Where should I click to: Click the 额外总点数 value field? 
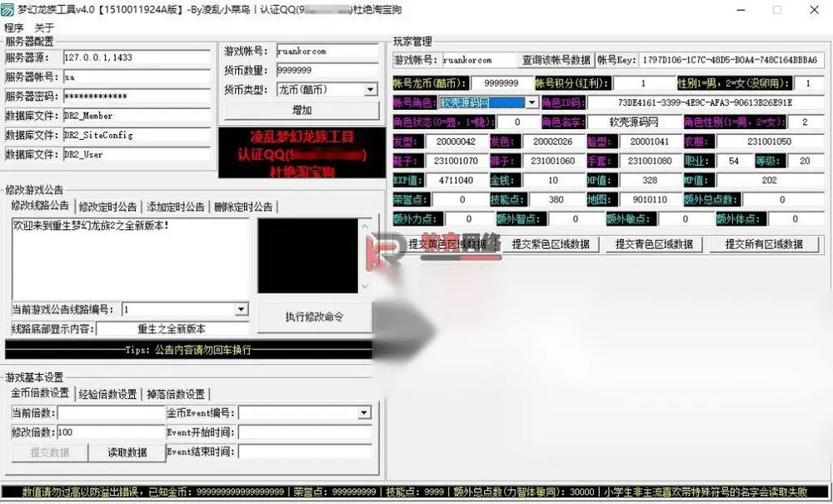click(782, 200)
